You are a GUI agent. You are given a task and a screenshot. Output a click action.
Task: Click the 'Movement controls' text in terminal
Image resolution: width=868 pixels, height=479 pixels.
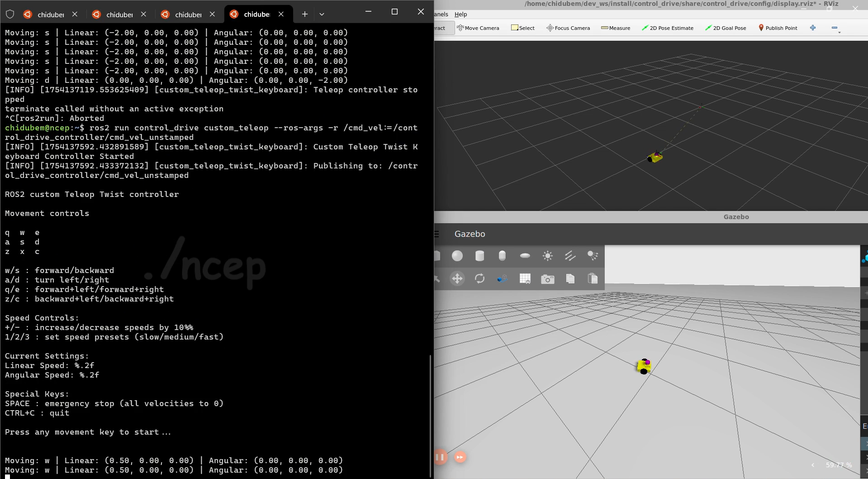(x=47, y=213)
